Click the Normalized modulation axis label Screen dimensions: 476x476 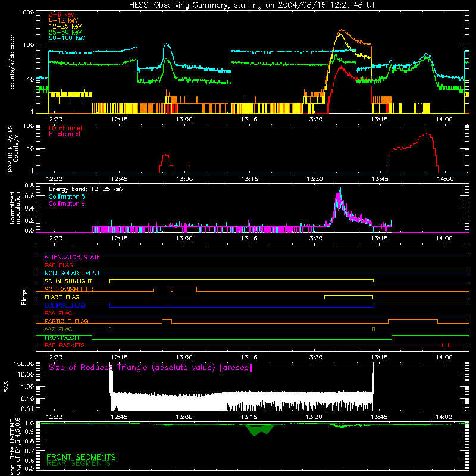[15, 208]
